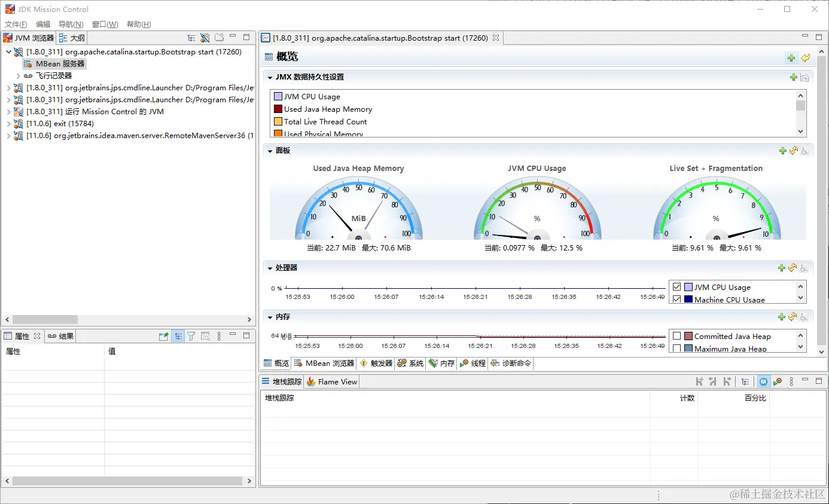Click the filter funnel icon in 属性 panel
This screenshot has width=829, height=504.
point(191,337)
